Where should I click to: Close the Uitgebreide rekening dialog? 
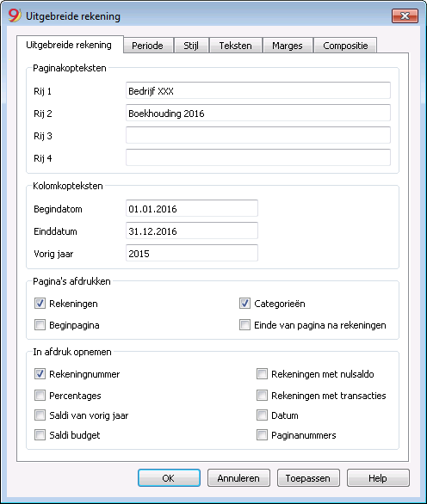pos(405,15)
